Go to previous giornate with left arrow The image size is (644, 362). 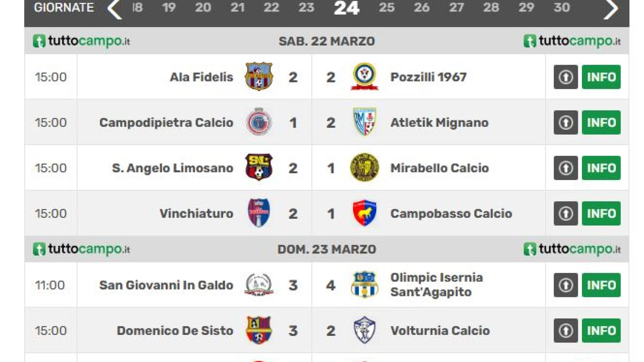[115, 9]
